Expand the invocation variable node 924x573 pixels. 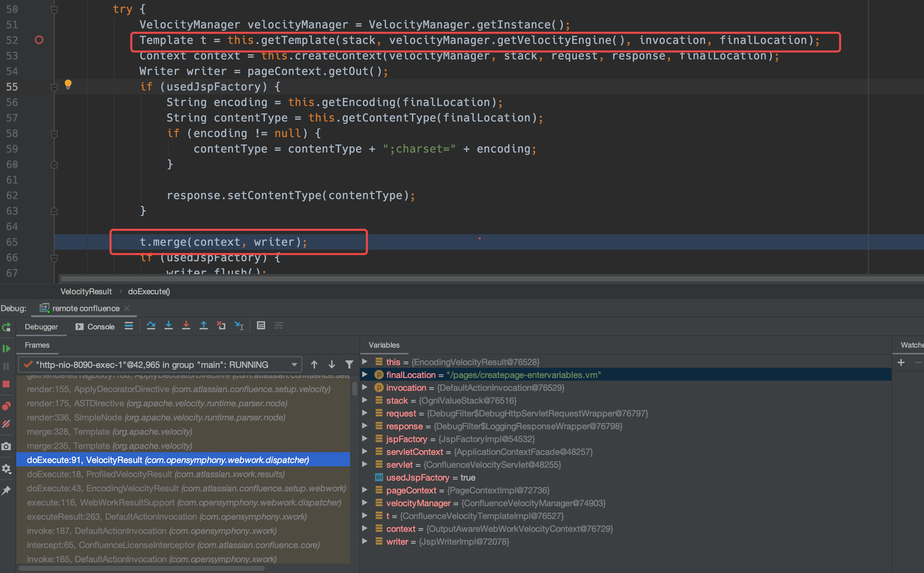click(x=365, y=387)
